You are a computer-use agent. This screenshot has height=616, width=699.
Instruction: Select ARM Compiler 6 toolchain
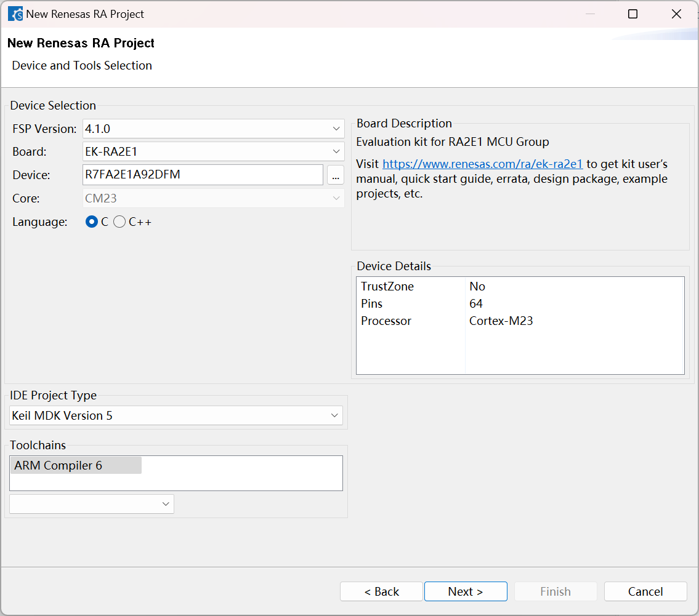76,465
